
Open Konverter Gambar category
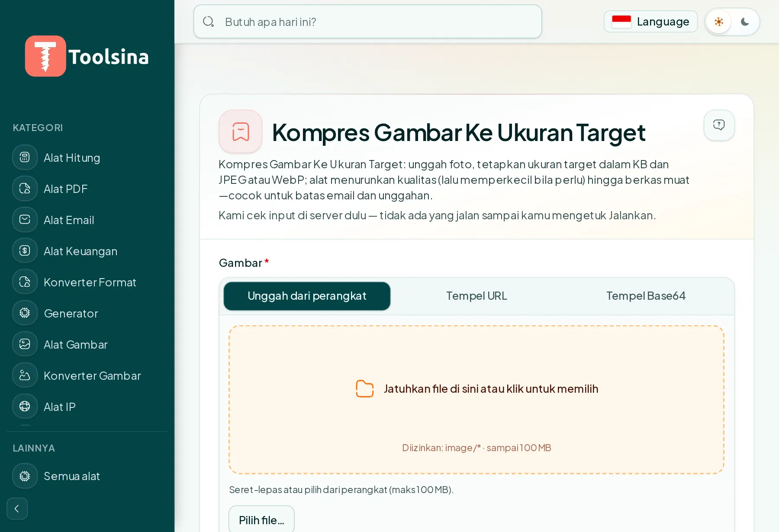(x=87, y=375)
